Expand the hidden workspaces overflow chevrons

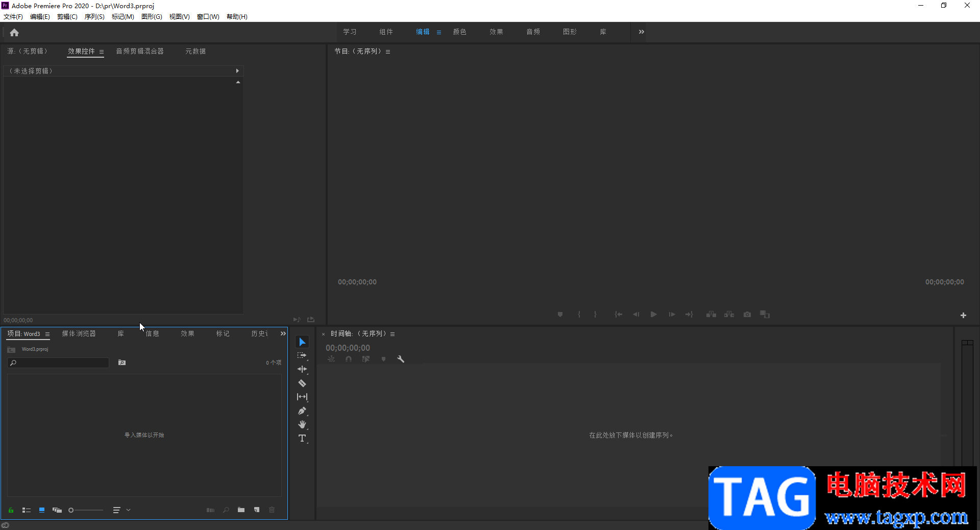[x=641, y=32]
